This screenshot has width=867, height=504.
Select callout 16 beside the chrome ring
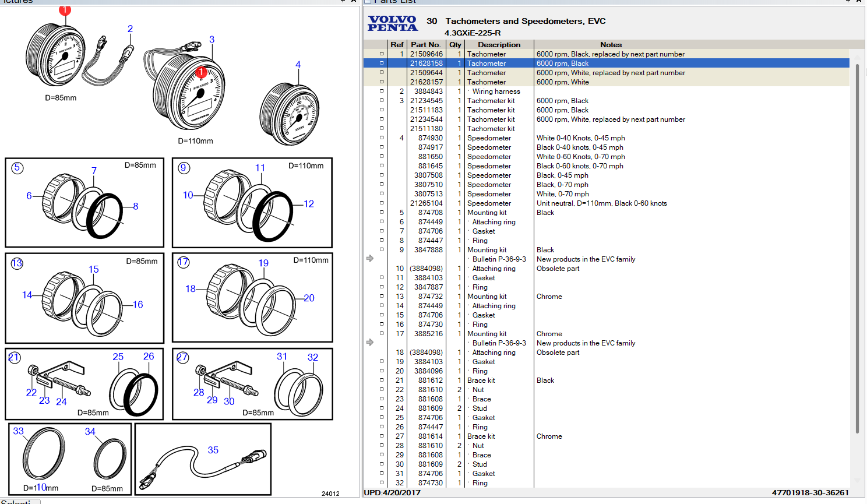pos(138,304)
